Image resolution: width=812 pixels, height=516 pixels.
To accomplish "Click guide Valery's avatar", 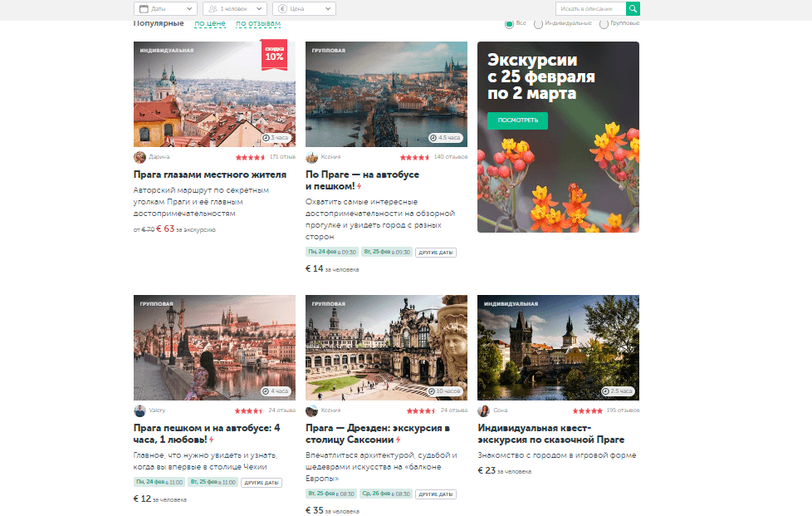I will tap(139, 410).
